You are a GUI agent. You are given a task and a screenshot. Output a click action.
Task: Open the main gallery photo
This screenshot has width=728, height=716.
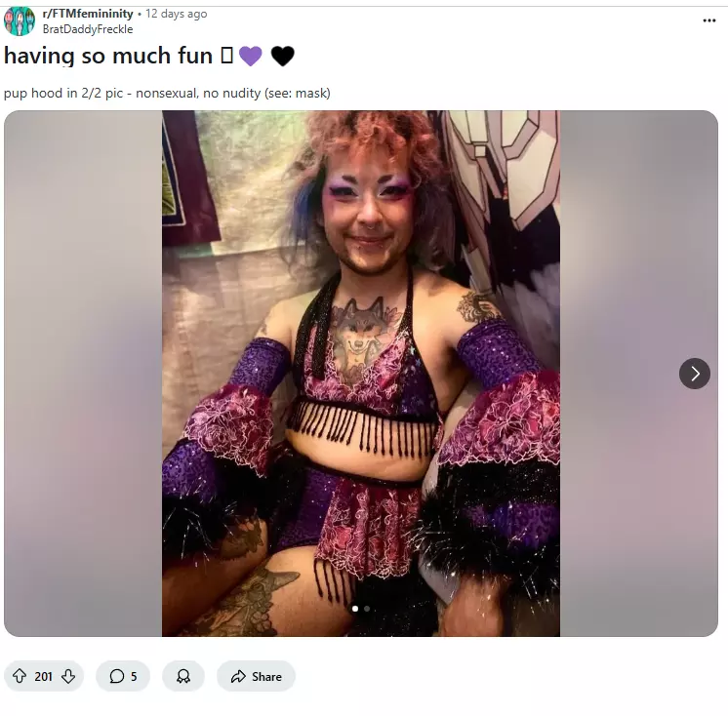(x=361, y=373)
